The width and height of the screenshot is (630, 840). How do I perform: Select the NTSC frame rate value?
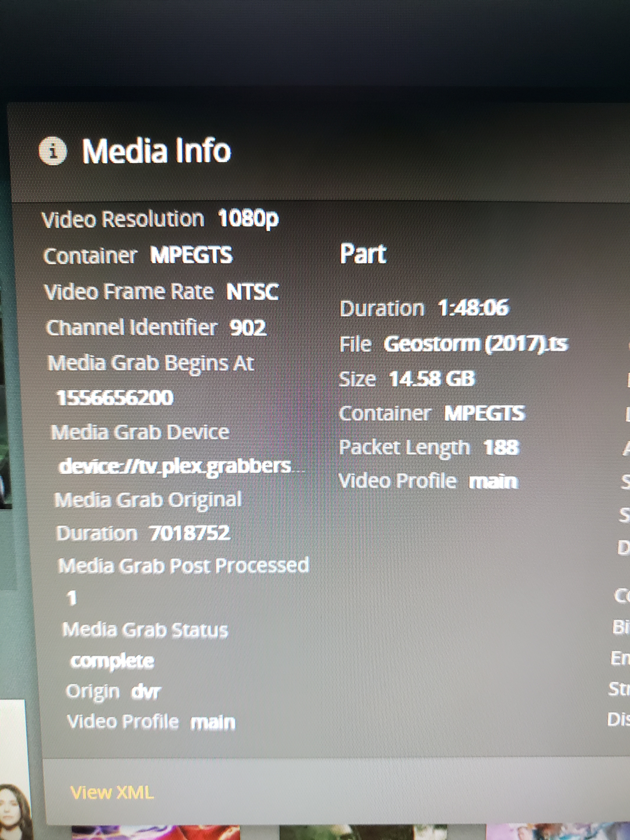[x=253, y=292]
